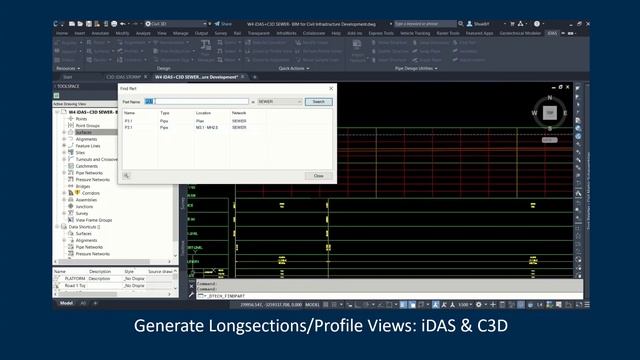Select Catchments in the Toolspace tree
This screenshot has width=640, height=360.
[x=87, y=166]
